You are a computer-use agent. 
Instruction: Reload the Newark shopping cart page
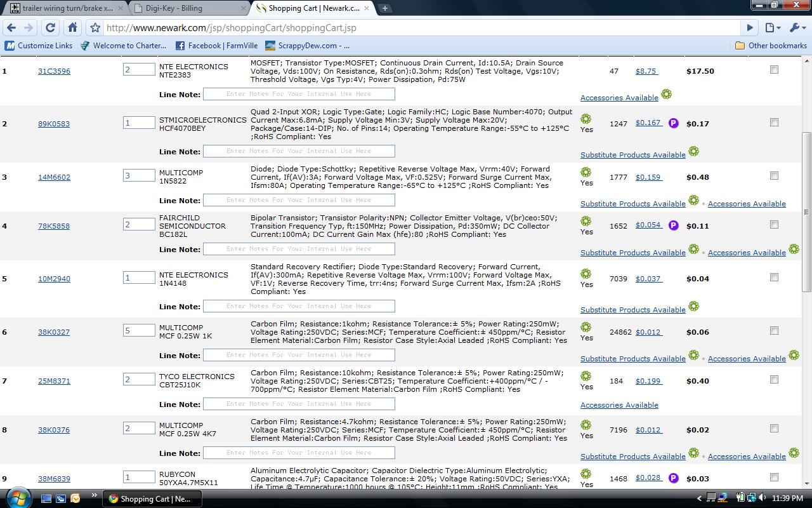pyautogui.click(x=51, y=28)
